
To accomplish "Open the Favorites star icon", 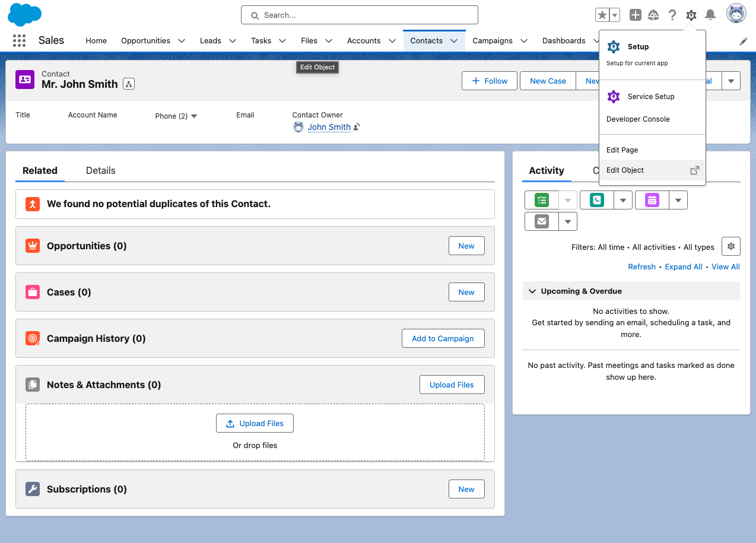I will (x=602, y=15).
